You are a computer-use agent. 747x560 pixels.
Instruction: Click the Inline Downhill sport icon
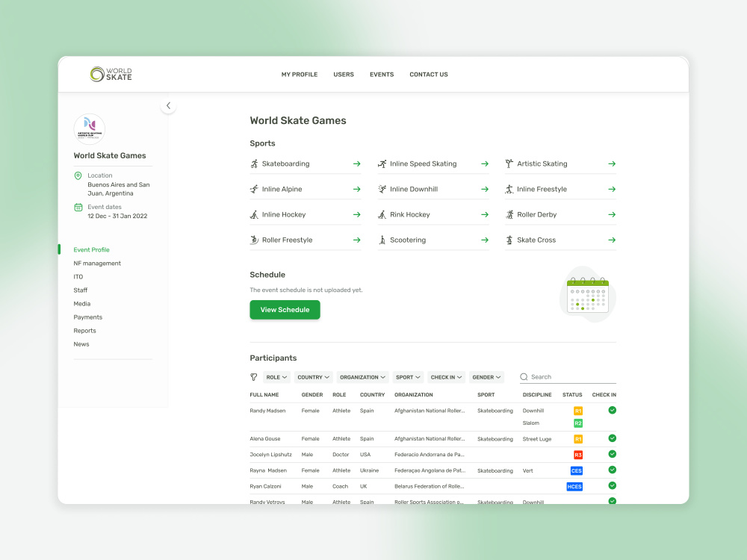tap(382, 189)
